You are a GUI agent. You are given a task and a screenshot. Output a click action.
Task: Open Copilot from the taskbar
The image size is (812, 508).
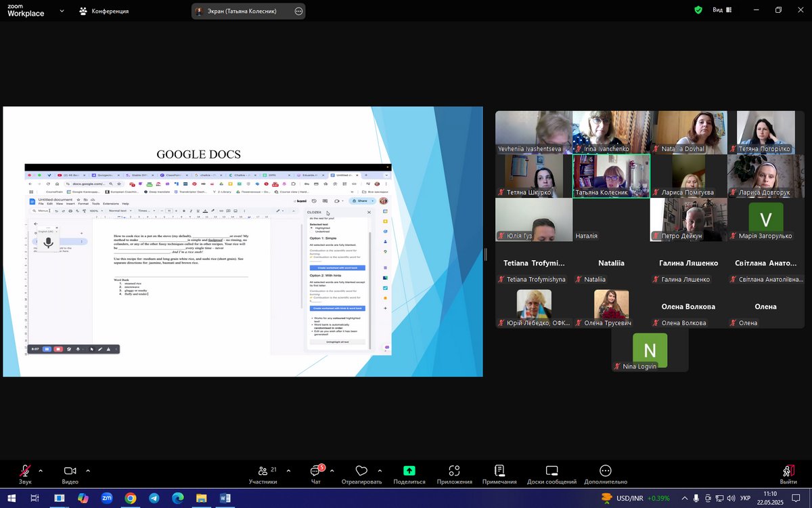tap(83, 498)
